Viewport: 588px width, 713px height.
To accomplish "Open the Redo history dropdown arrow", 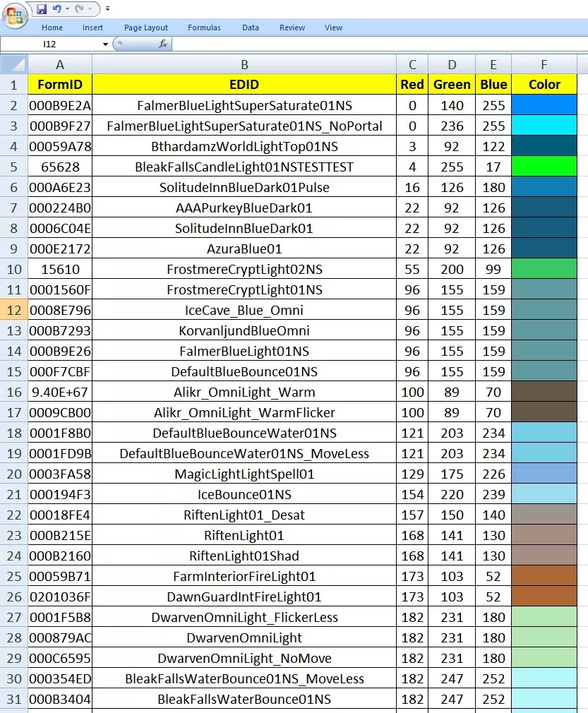I will (90, 8).
